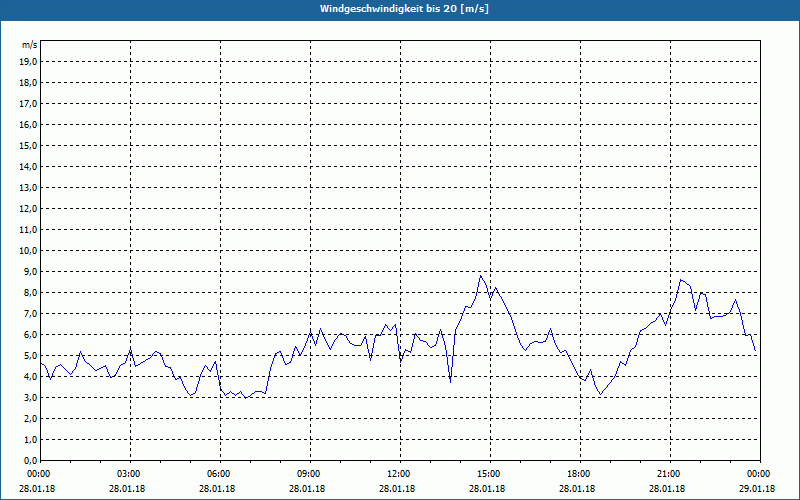
Task: Pick the '0,0' y-axis label
Action: point(30,460)
